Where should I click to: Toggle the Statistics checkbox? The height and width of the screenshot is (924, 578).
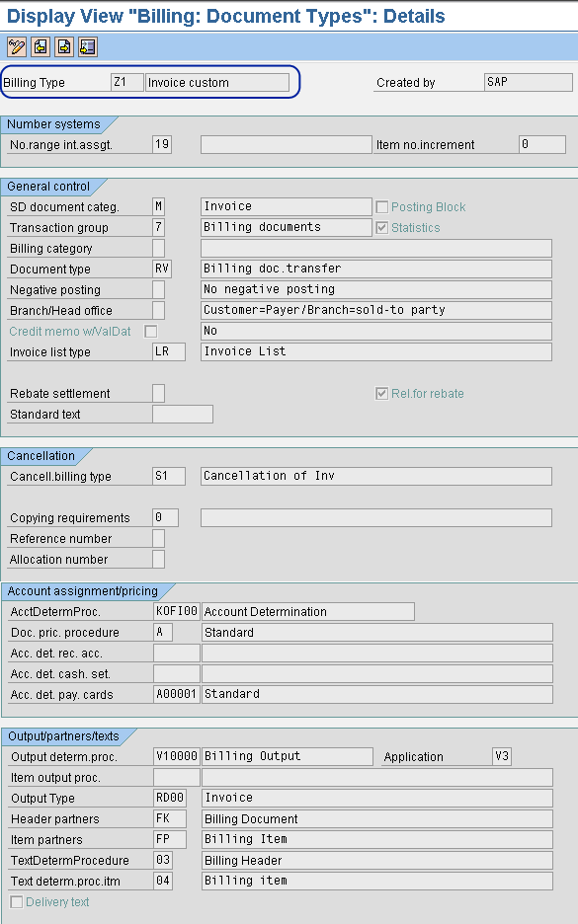coord(382,227)
